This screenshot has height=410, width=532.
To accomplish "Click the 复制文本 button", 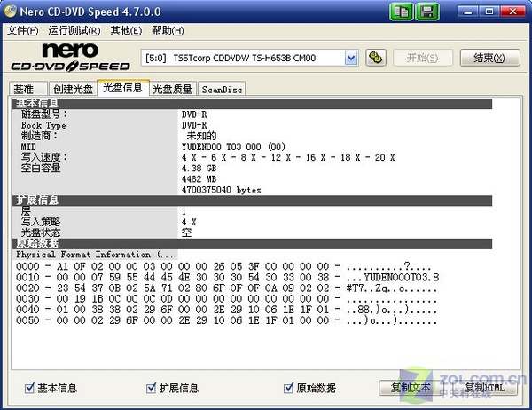I will point(411,388).
